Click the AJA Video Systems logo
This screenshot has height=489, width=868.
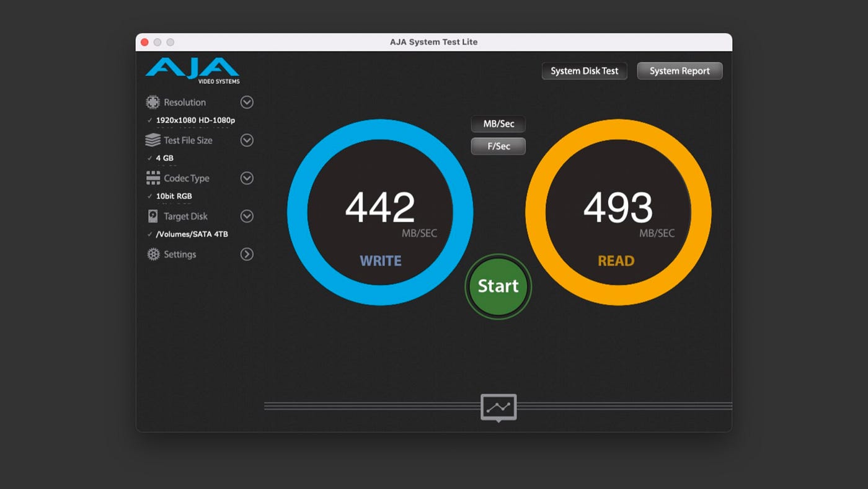pos(192,71)
